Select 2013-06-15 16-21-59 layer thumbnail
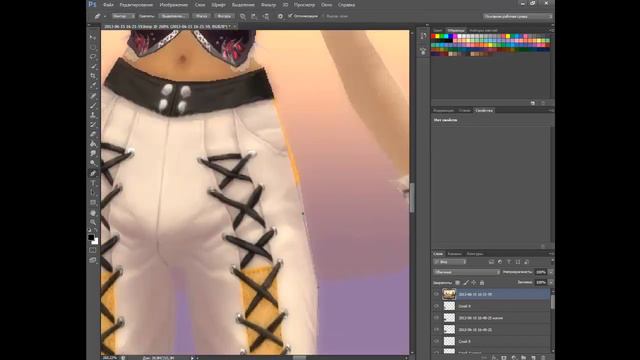Image resolution: width=640 pixels, height=360 pixels. tap(449, 294)
